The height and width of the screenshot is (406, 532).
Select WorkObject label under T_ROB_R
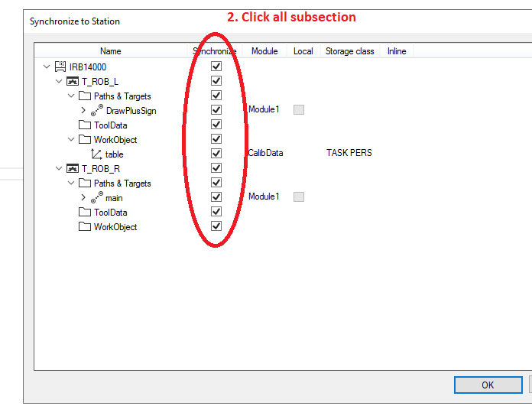point(115,227)
